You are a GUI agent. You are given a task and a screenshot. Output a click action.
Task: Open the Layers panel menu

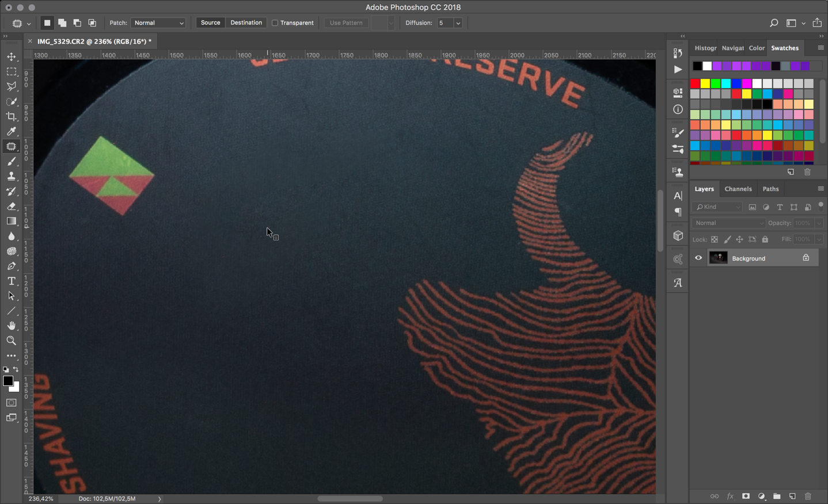821,189
